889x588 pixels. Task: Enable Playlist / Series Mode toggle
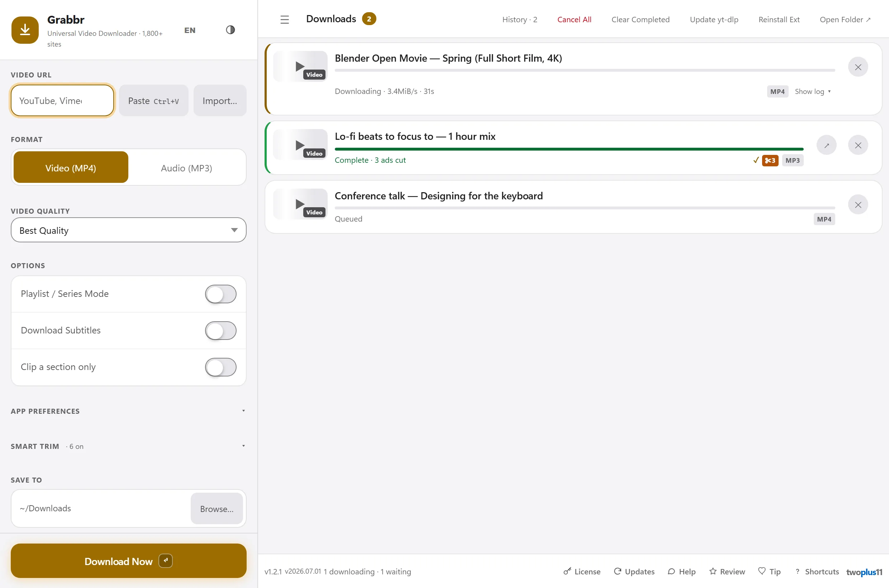coord(220,294)
